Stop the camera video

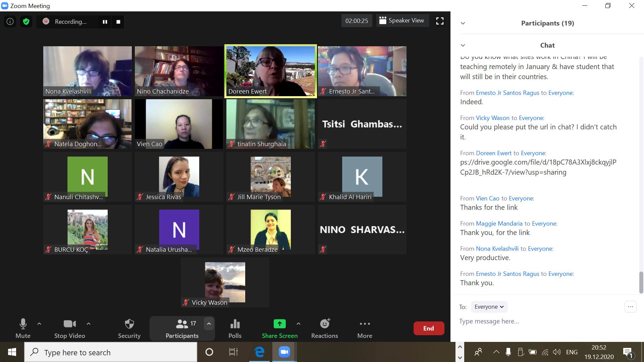pyautogui.click(x=69, y=328)
